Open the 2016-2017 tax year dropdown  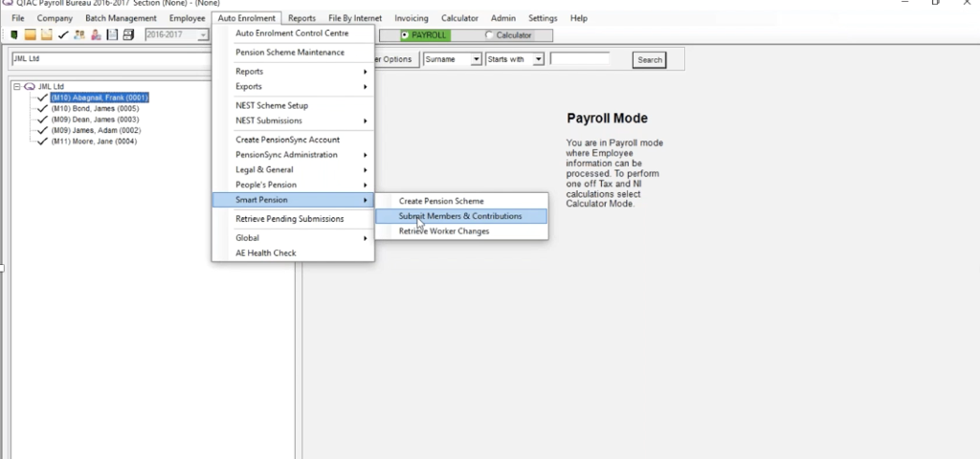click(x=203, y=35)
